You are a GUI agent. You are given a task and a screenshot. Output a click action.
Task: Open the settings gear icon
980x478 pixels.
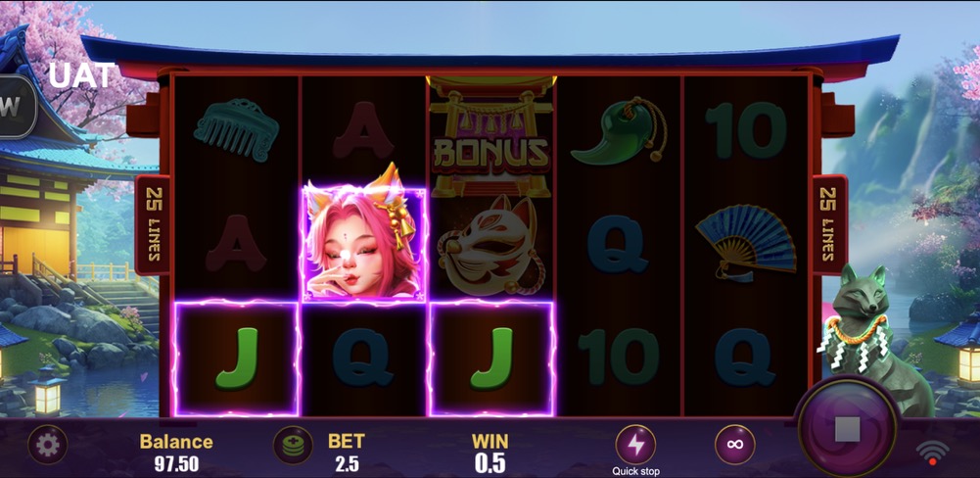pyautogui.click(x=48, y=445)
